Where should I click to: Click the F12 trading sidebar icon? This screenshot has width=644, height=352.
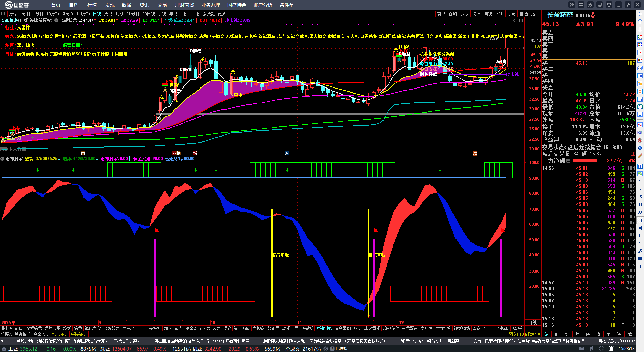tap(640, 99)
